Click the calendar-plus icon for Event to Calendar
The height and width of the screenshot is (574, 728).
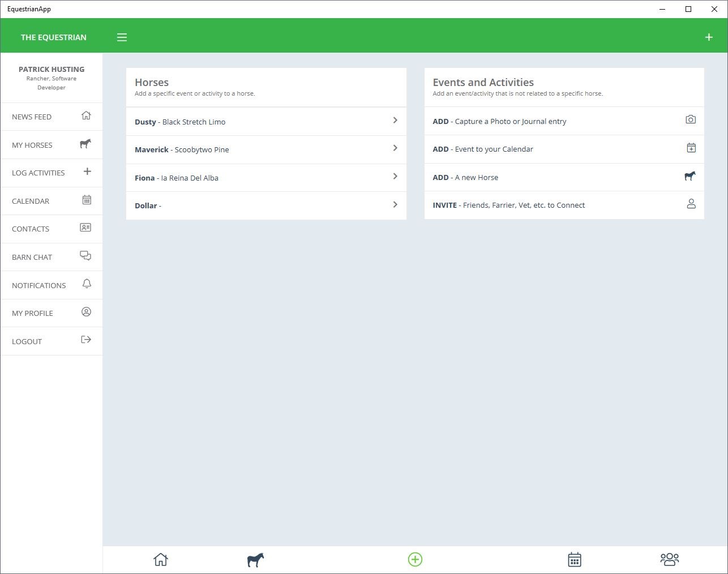coord(691,148)
